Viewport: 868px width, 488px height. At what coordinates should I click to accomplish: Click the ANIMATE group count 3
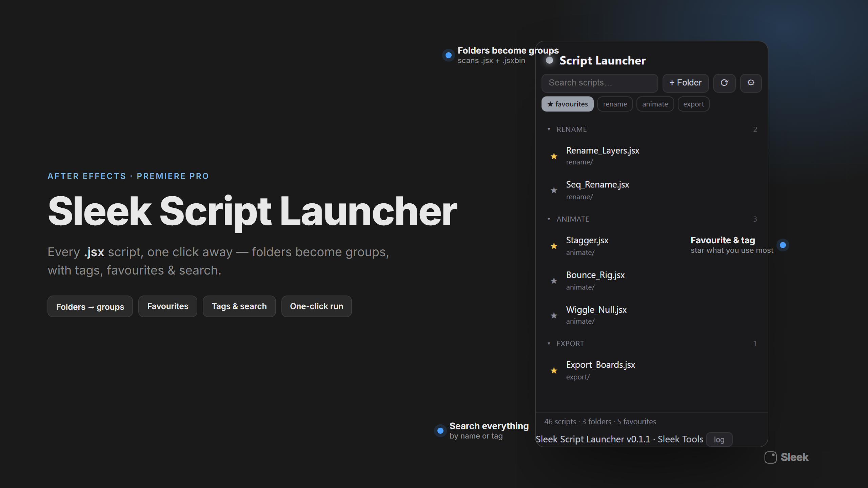coord(755,219)
